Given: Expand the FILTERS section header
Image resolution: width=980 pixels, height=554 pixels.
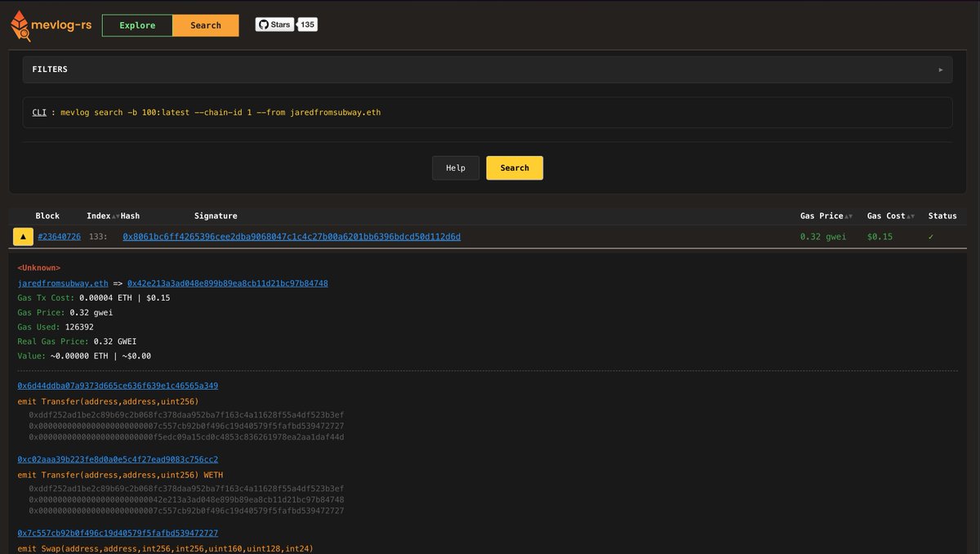Looking at the screenshot, I should 50,69.
